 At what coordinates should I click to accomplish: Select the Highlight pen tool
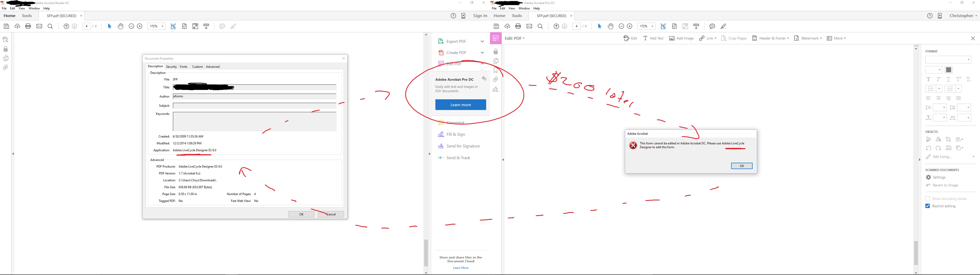tap(723, 26)
